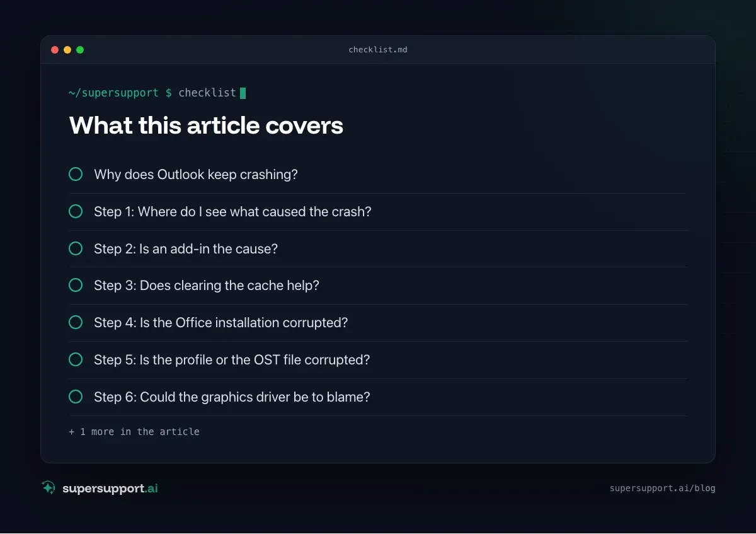Click the 'What this article covers' heading
The height and width of the screenshot is (534, 756).
click(x=206, y=125)
